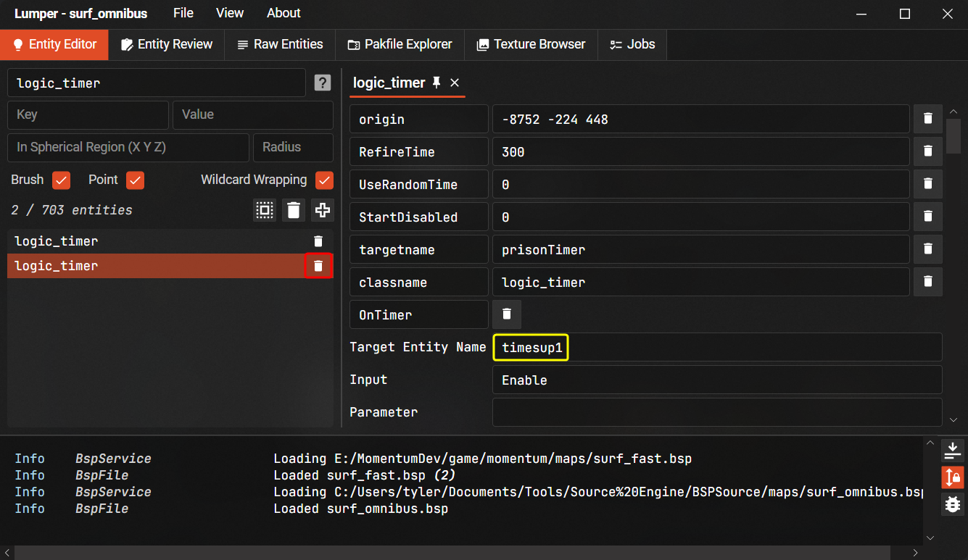The image size is (968, 560).
Task: Pin the logic_timer entity tab
Action: (x=437, y=83)
